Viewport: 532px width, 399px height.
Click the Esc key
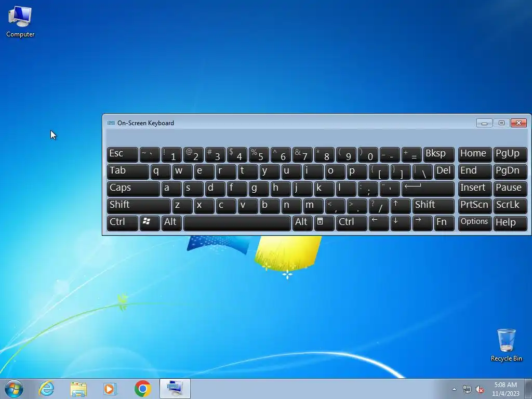point(123,154)
